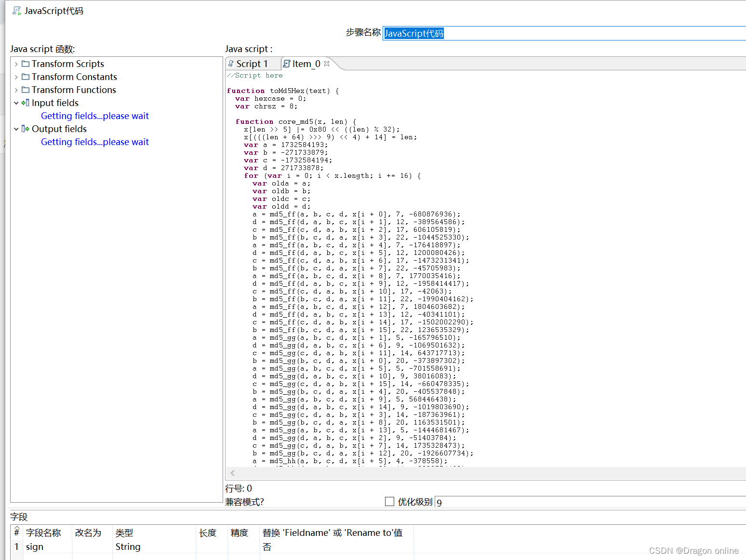746x560 pixels.
Task: Click the 'var oldd = d;' line
Action: 282,206
